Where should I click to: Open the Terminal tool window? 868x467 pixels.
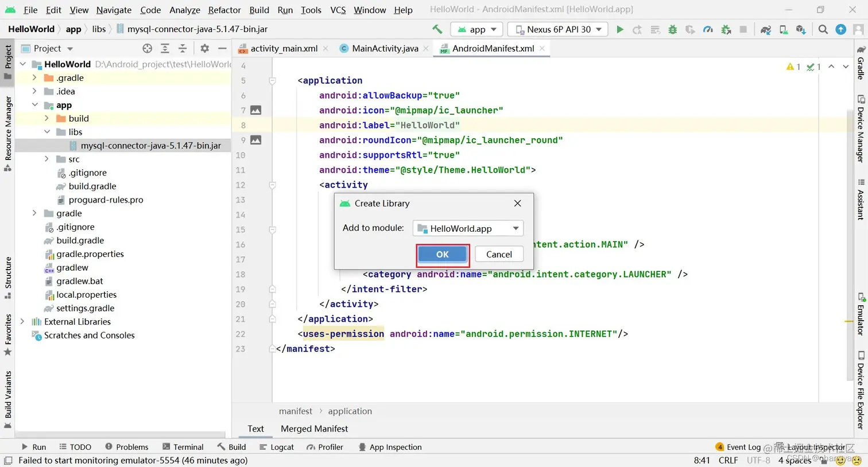pos(183,447)
